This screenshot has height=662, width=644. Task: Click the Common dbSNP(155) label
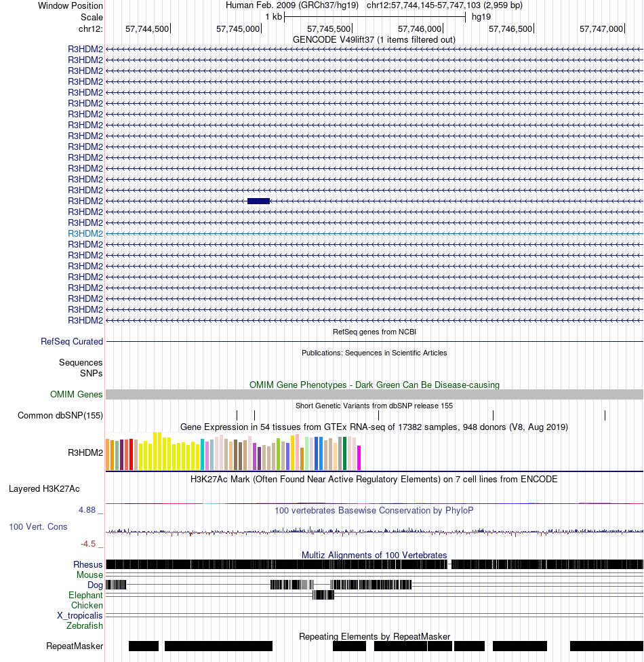[60, 415]
